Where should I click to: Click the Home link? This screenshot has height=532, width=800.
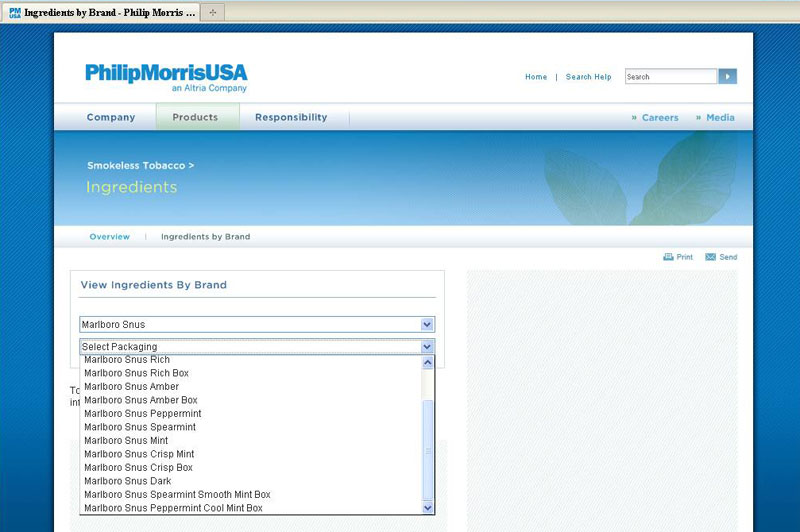click(536, 77)
